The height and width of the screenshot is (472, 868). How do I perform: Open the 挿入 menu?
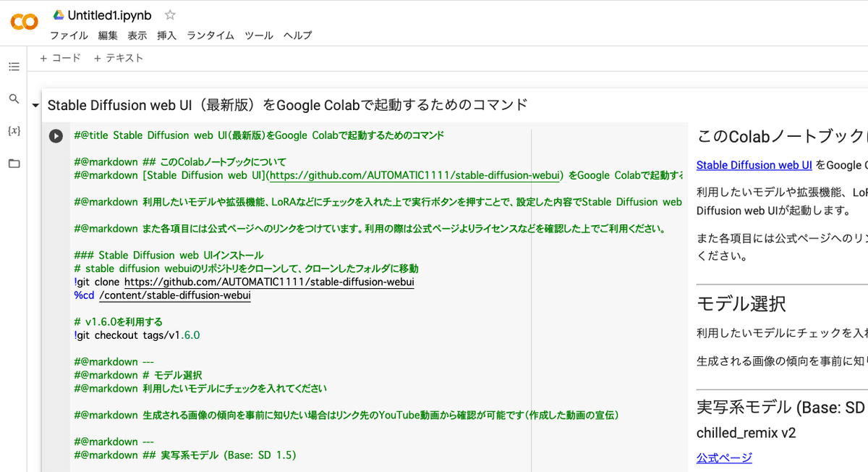point(167,35)
